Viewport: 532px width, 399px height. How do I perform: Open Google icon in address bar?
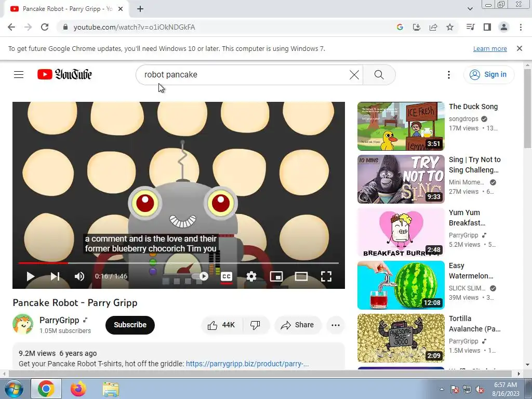400,27
